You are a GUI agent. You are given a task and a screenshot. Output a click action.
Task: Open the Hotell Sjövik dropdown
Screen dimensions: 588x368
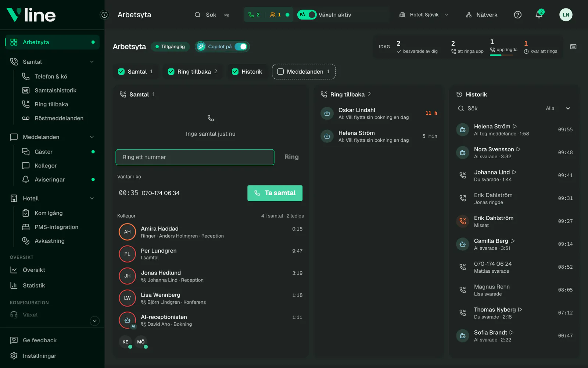pyautogui.click(x=424, y=15)
